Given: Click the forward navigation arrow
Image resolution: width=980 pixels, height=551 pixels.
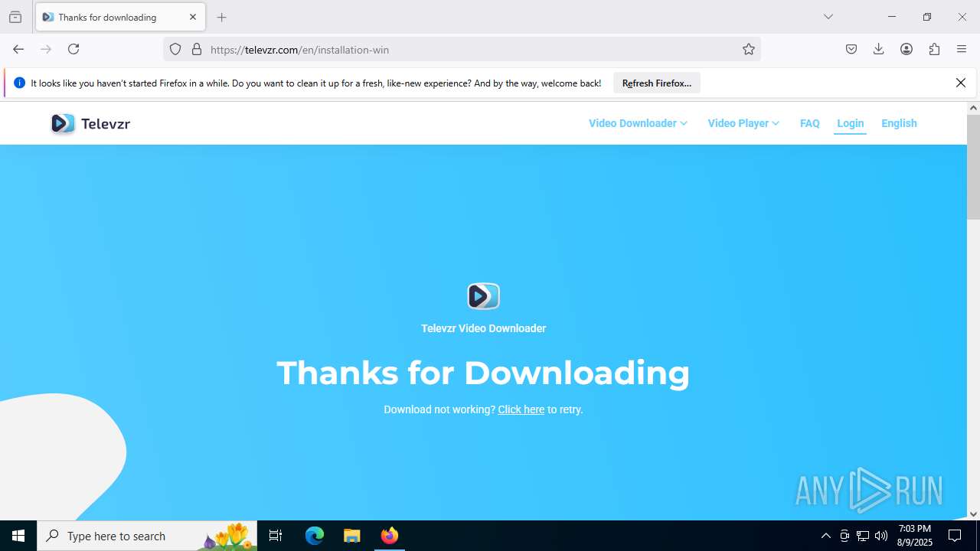Looking at the screenshot, I should coord(46,49).
